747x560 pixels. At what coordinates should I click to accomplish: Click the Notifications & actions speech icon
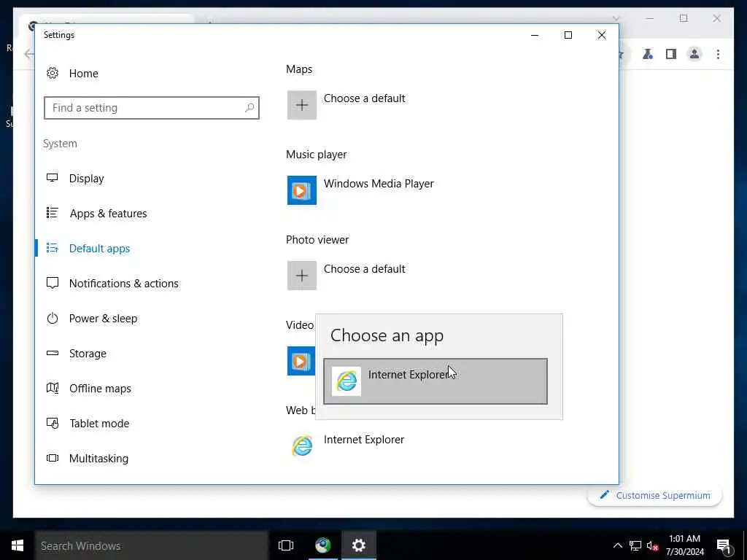click(x=53, y=283)
